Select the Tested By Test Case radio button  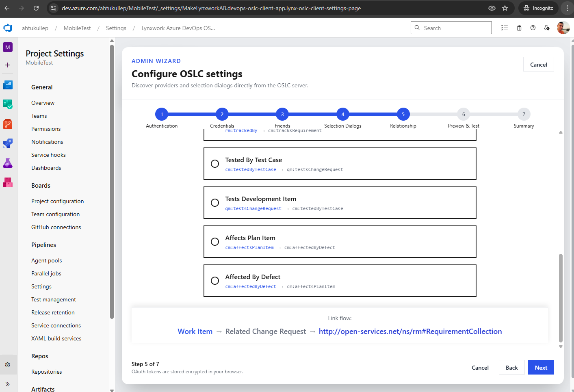click(215, 164)
